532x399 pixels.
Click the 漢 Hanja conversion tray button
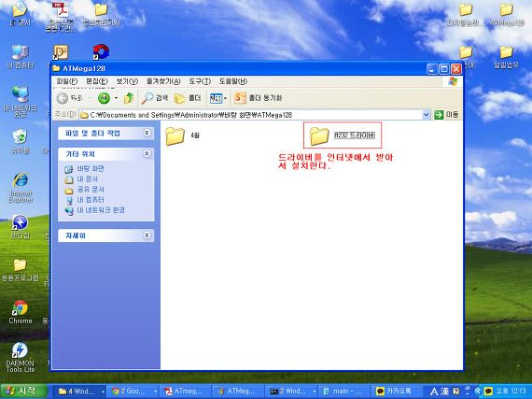tap(445, 392)
